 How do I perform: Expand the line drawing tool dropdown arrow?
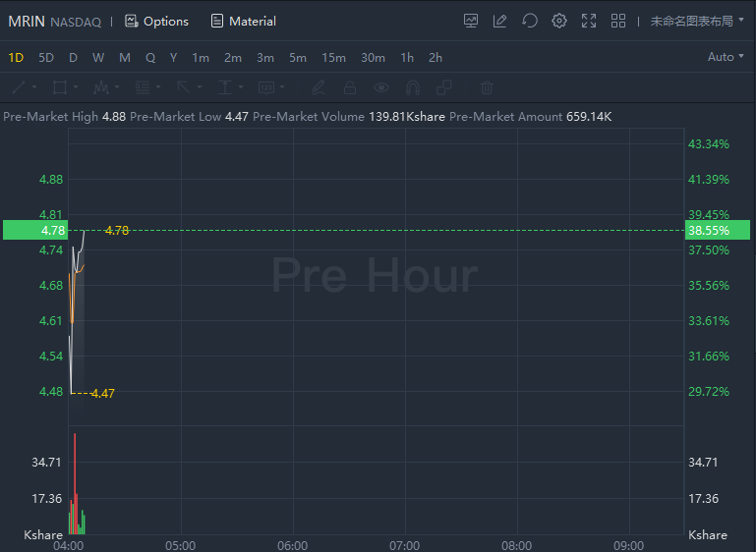[34, 87]
